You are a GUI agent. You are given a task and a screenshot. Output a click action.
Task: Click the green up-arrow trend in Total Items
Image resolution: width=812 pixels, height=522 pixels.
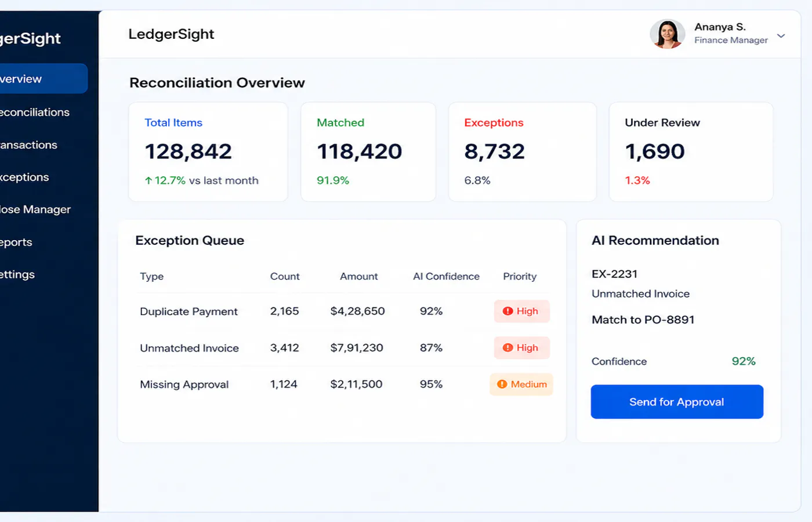pyautogui.click(x=148, y=180)
